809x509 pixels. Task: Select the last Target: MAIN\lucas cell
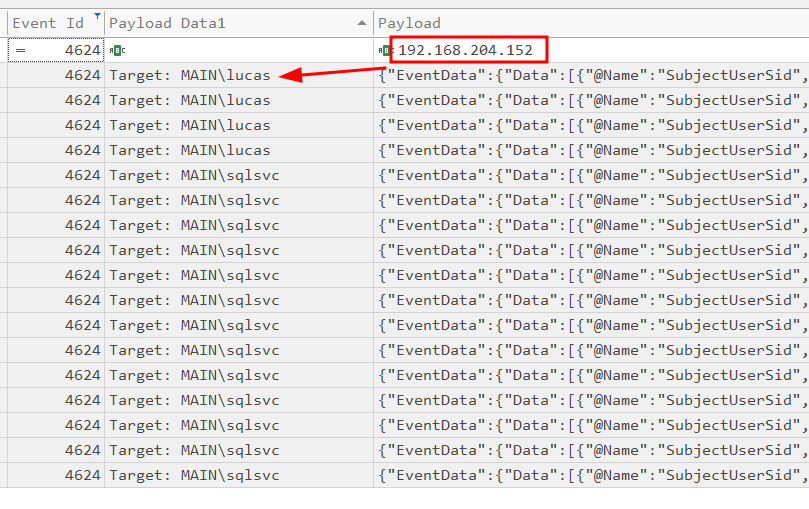190,150
